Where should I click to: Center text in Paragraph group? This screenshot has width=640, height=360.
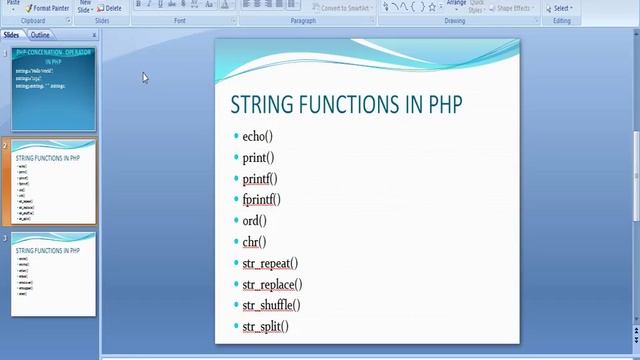pyautogui.click(x=257, y=4)
